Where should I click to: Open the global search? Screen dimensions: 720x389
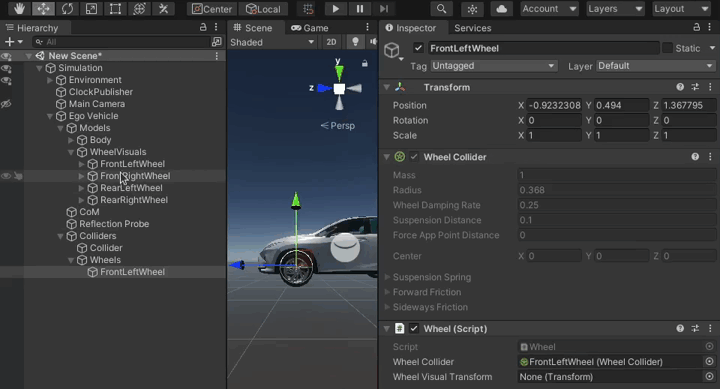point(441,9)
